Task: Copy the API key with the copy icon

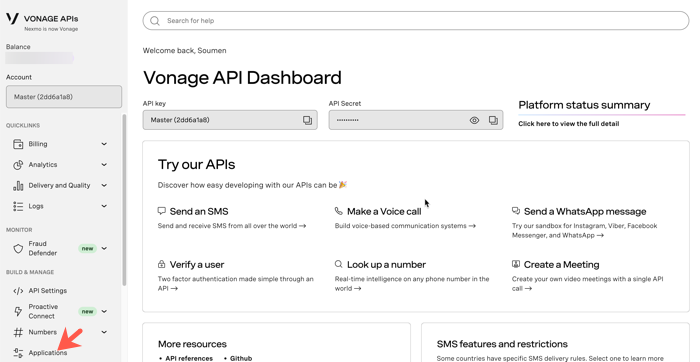Action: 307,120
